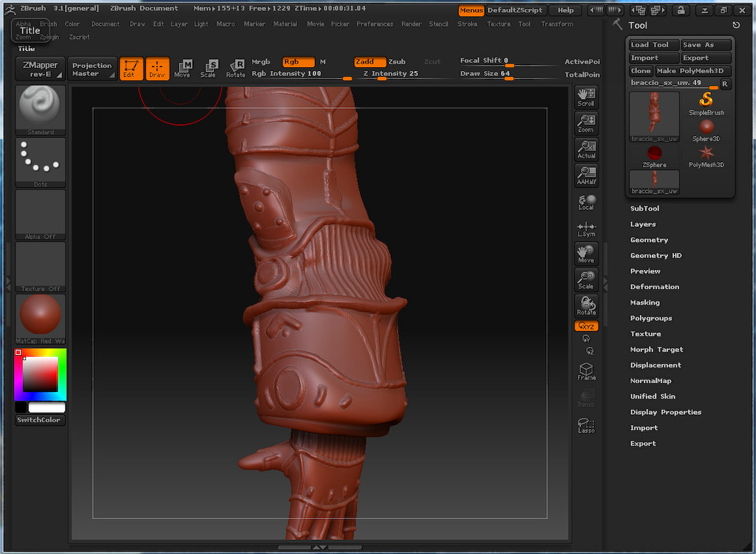Open ZMapper rev-E plugin

tap(40, 69)
